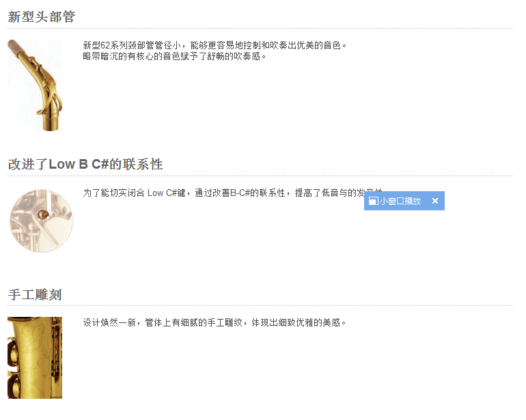Click the 改进了Low B C#的联系性 heading
Screen dimensions: 526x420
click(85, 165)
